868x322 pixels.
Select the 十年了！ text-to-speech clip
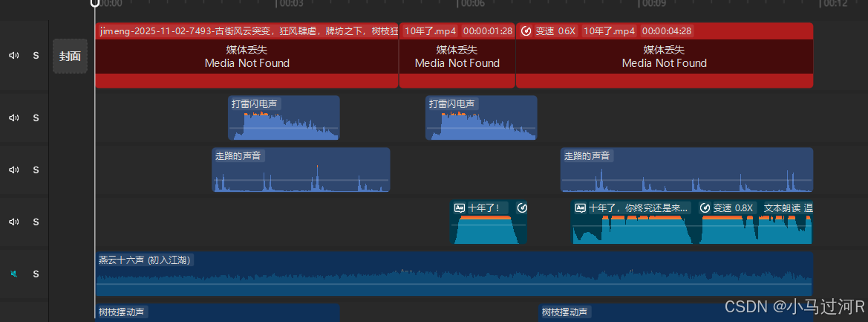tap(489, 222)
